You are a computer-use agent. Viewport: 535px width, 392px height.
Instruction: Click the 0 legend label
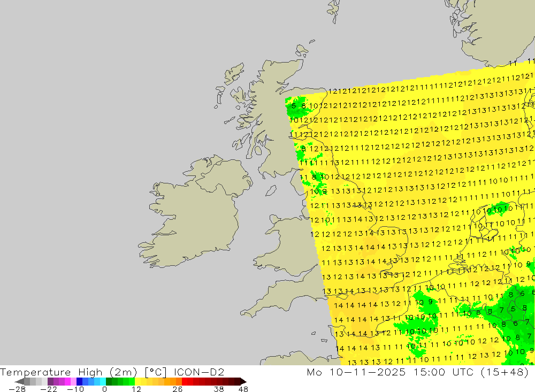(104, 389)
